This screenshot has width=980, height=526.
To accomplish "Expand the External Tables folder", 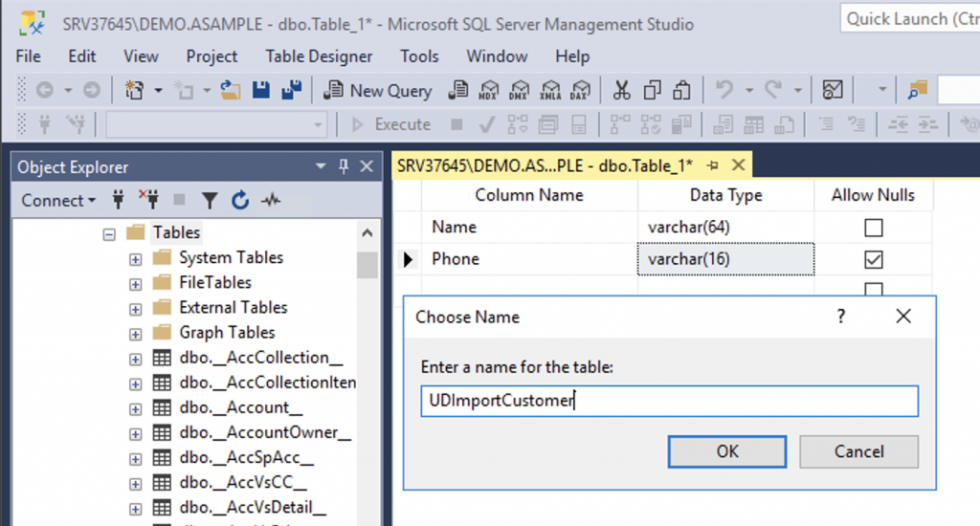I will (x=135, y=309).
